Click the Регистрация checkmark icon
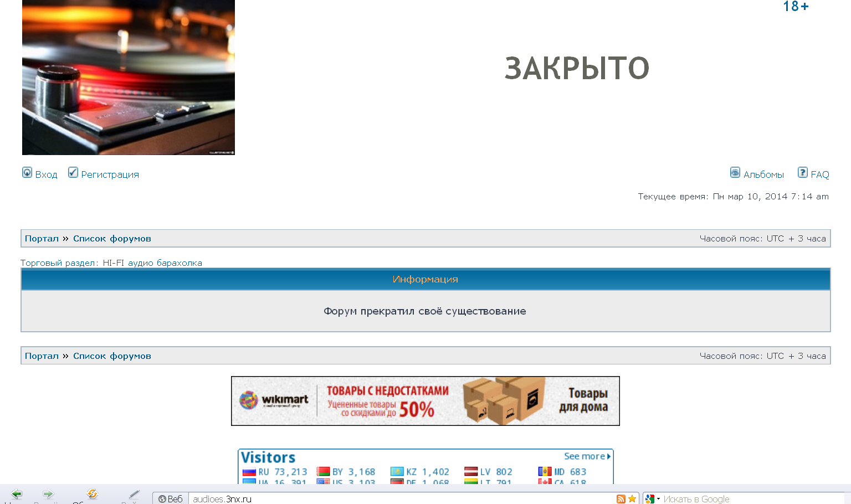This screenshot has height=504, width=851. tap(73, 173)
